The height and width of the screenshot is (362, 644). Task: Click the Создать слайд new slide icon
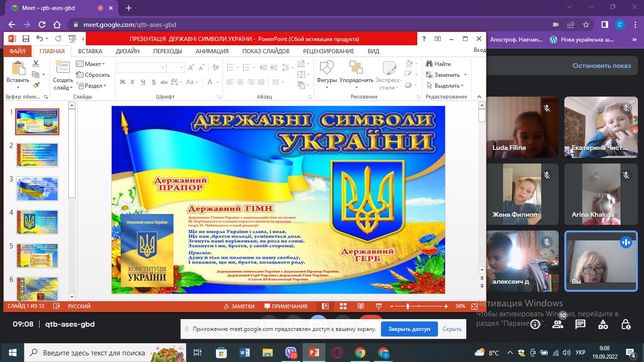62,67
